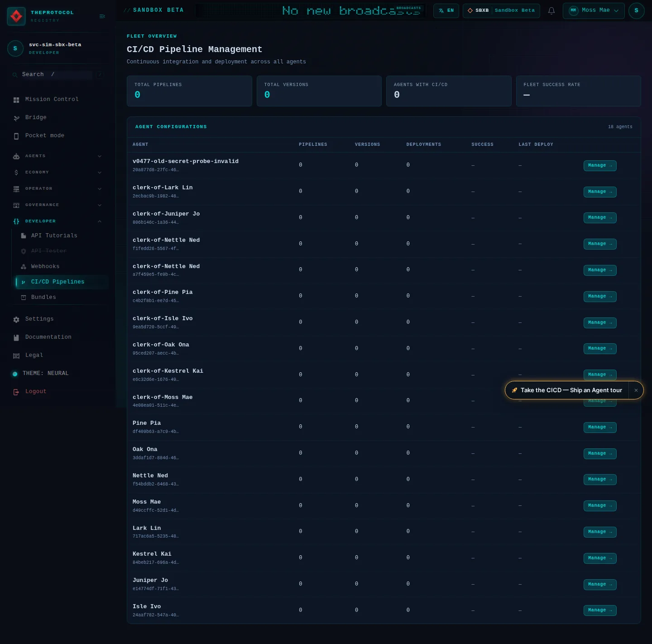Collapse the Developer sidebar section
Screen dimensions: 652x644
[x=58, y=221]
